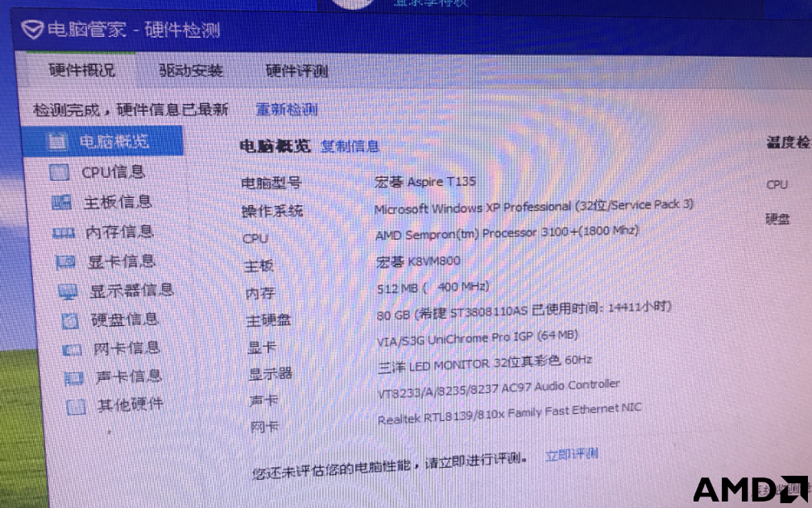Click the 宏碁 K8VM800 motherboard value

pos(418,261)
